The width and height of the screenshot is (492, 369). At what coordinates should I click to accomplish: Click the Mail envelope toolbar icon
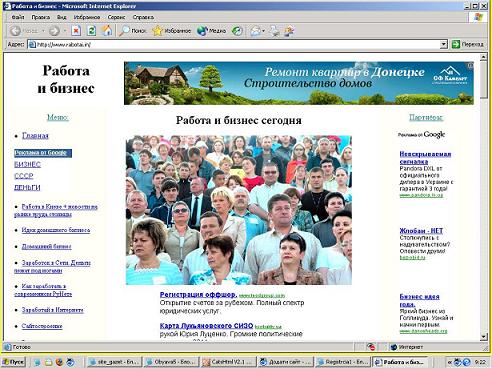pos(255,31)
